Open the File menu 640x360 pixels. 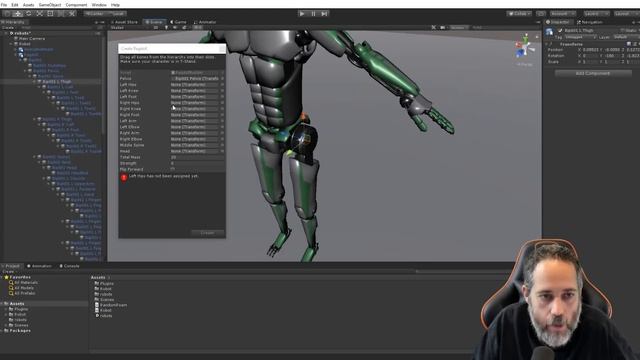[4, 5]
